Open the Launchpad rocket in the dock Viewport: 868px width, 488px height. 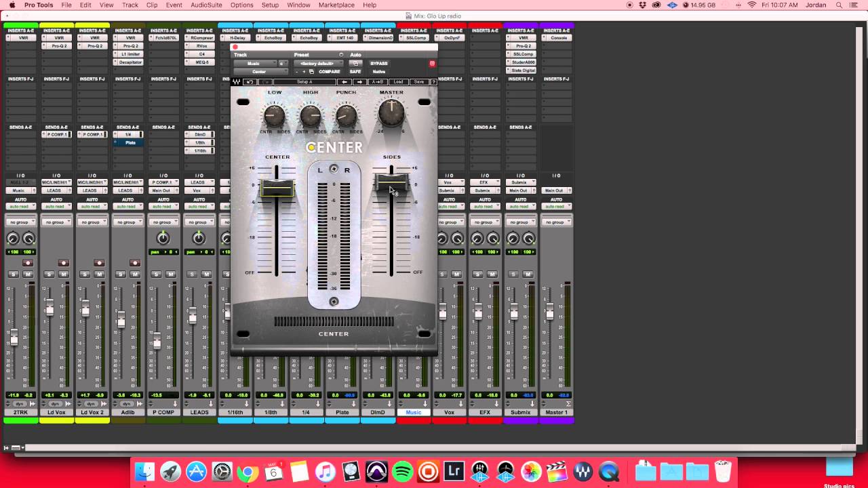[x=170, y=471]
